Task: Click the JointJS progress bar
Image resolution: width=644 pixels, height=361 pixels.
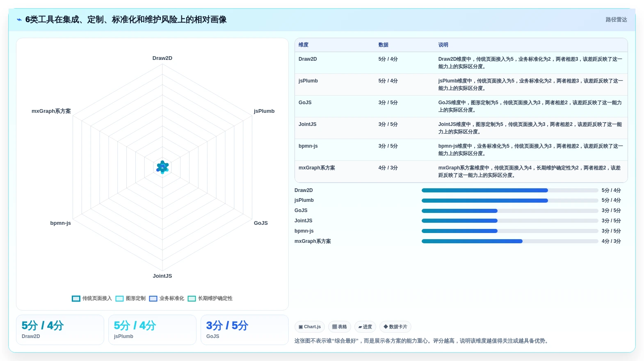Action: [x=510, y=221]
